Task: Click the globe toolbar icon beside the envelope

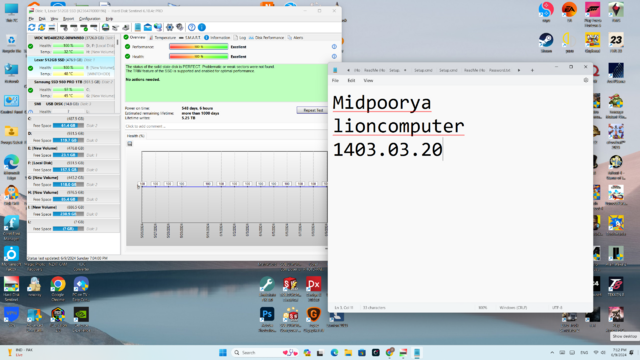Action: (x=158, y=27)
